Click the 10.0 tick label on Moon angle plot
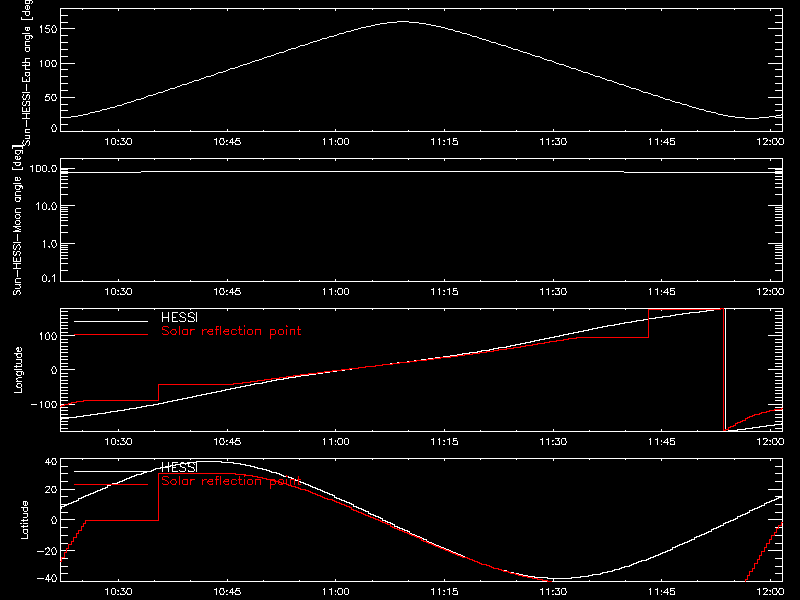Screen dimensions: 800x600 click(x=46, y=206)
